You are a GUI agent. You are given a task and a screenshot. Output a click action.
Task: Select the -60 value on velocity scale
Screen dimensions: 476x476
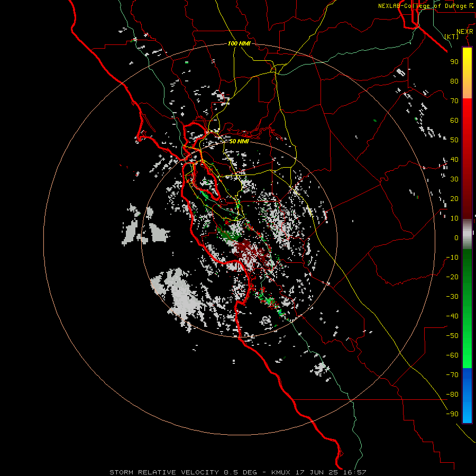tap(452, 355)
